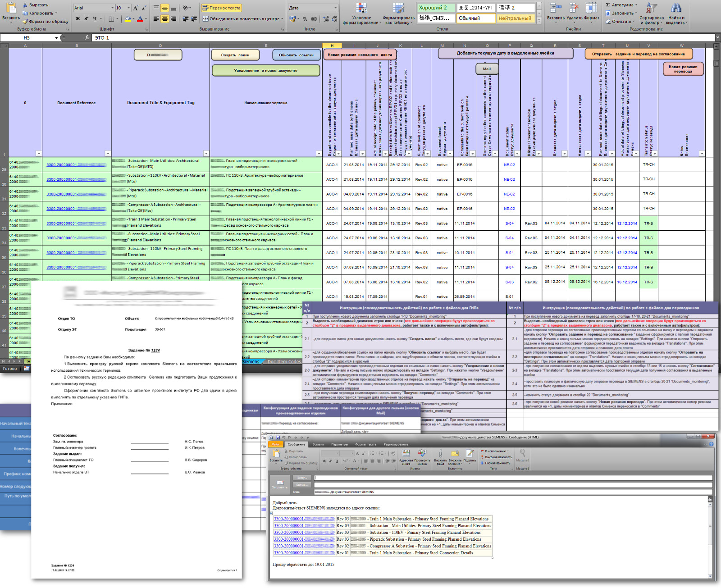Screen dimensions: 721x588
Task: Click percent style icon in Excel number group
Action: [x=305, y=19]
